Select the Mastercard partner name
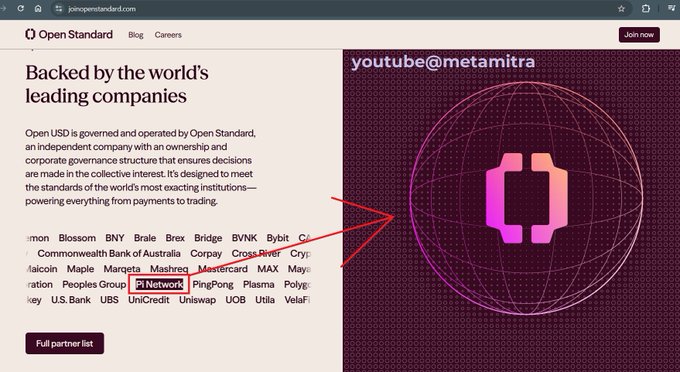Image resolution: width=680 pixels, height=372 pixels. click(x=223, y=269)
